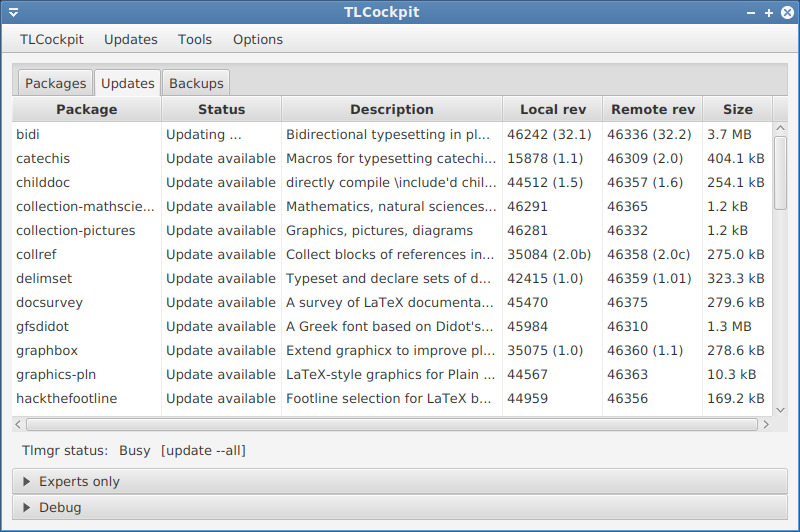Open the TLCockpit menu
Image resolution: width=800 pixels, height=532 pixels.
[x=52, y=40]
